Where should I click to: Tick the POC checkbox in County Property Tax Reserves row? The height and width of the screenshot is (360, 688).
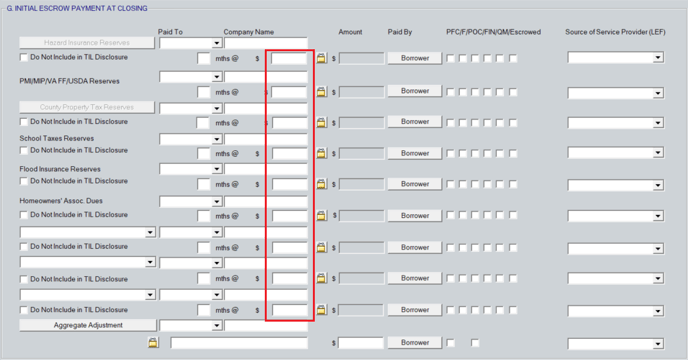tap(475, 122)
